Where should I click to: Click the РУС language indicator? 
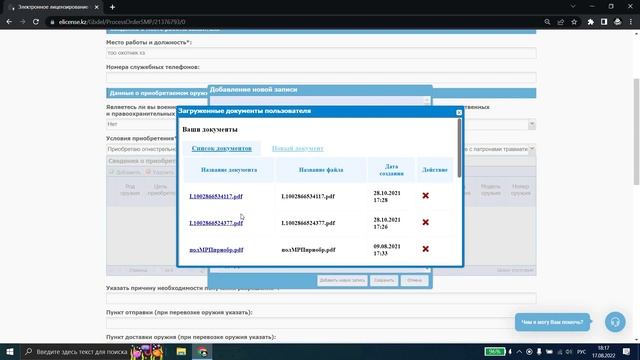tap(582, 352)
